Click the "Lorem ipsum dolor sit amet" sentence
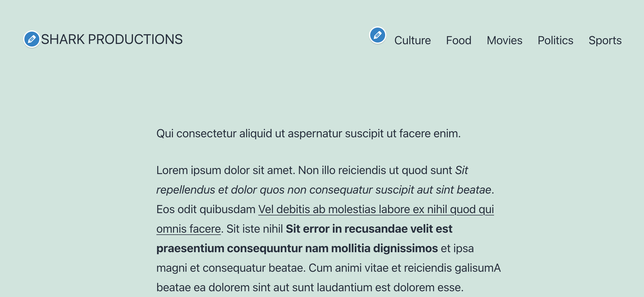 coord(226,170)
